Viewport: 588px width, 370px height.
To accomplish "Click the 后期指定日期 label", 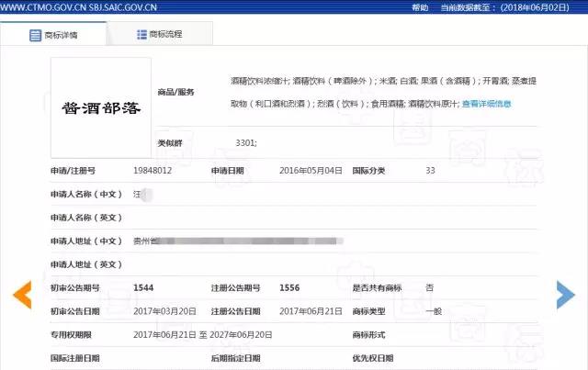I will click(235, 358).
